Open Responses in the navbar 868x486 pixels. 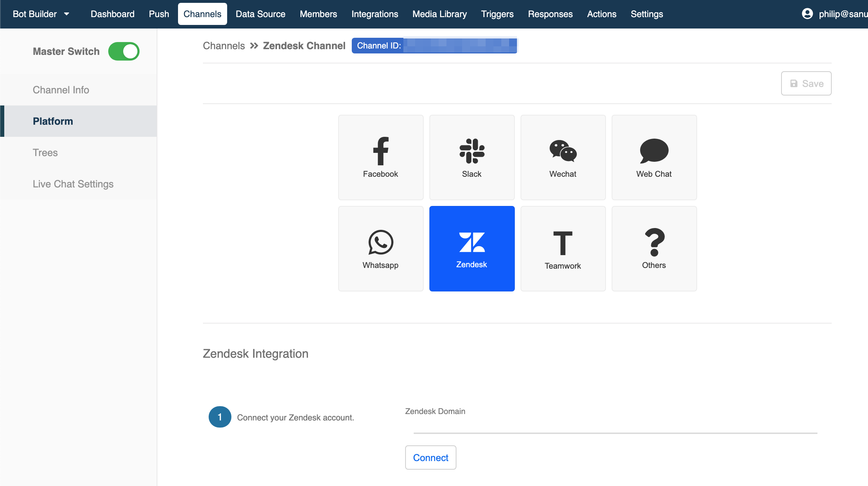(x=550, y=14)
